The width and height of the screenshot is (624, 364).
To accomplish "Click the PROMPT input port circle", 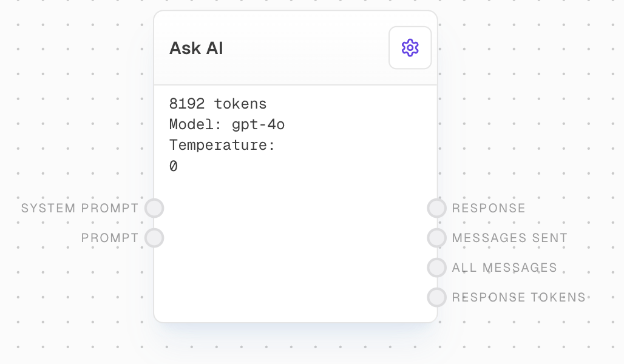I will 154,238.
